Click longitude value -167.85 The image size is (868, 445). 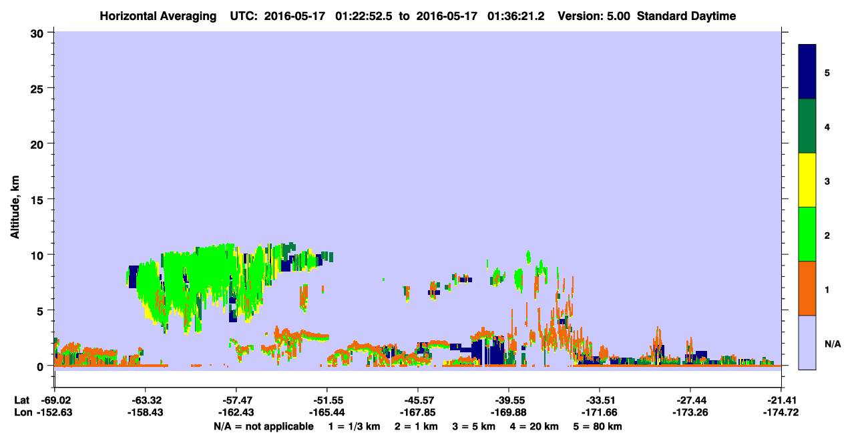418,412
